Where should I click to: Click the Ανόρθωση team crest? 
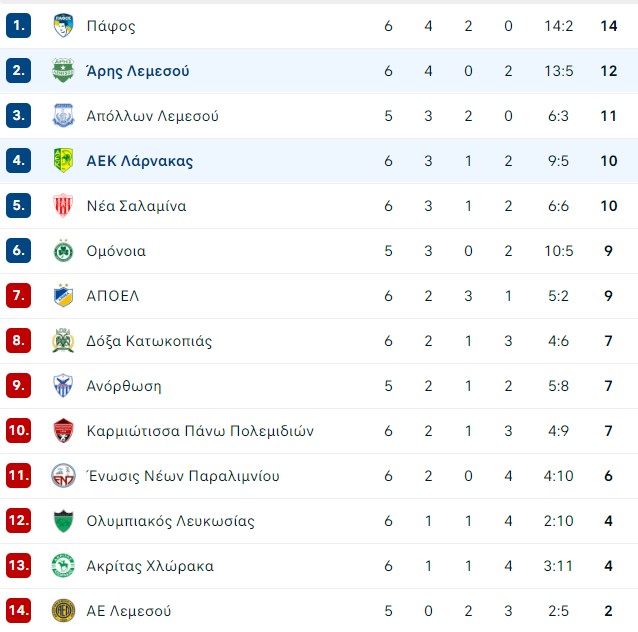coord(63,385)
